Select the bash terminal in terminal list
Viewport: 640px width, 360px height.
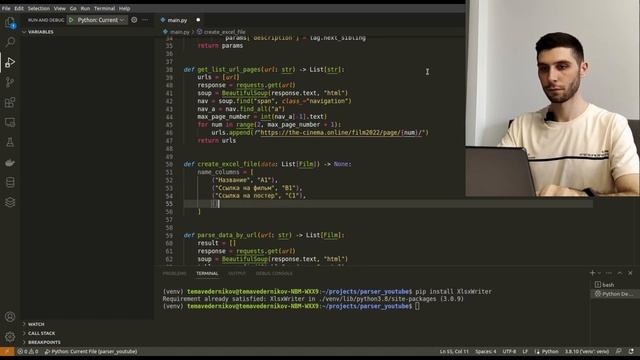coord(615,284)
